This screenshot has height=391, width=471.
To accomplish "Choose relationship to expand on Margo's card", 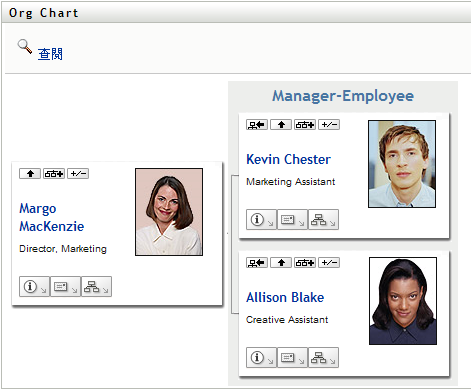I will (x=54, y=174).
